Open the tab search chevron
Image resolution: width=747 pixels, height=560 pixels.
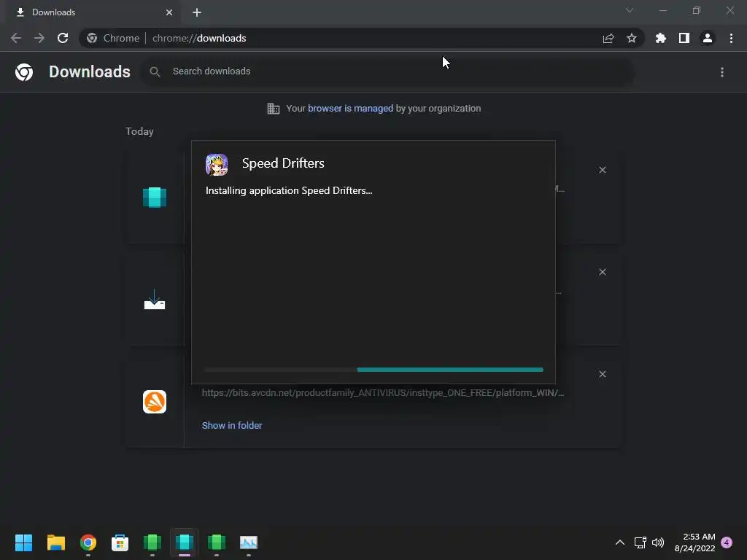[630, 10]
